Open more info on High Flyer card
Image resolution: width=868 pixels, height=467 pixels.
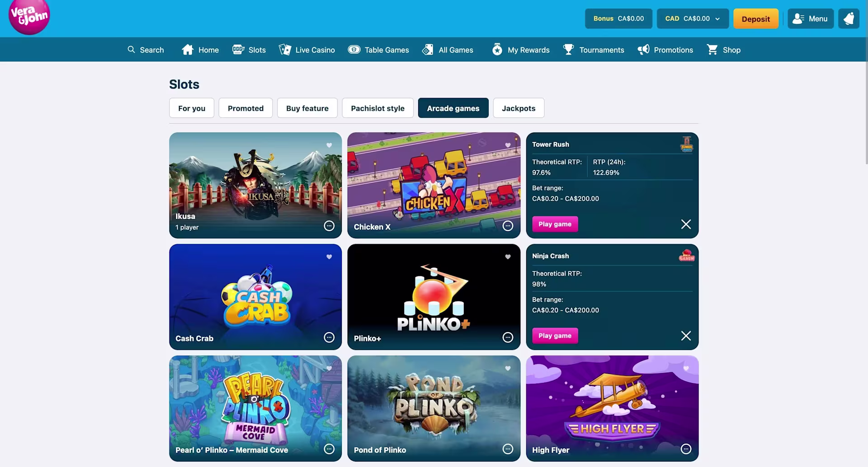686,449
